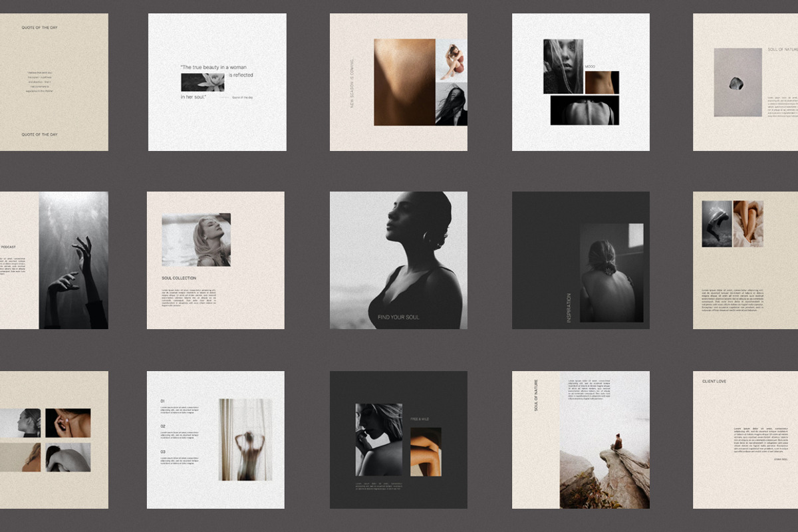
Task: Click the number "02" in the list template
Action: [x=163, y=426]
